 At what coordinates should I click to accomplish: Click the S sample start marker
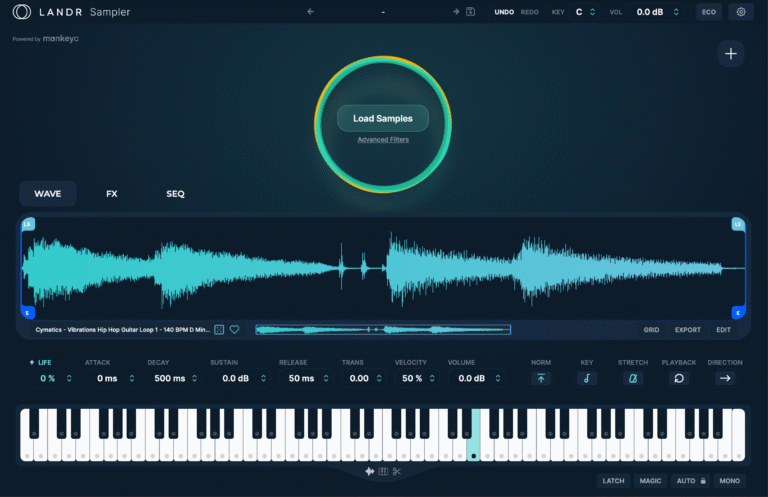27,312
